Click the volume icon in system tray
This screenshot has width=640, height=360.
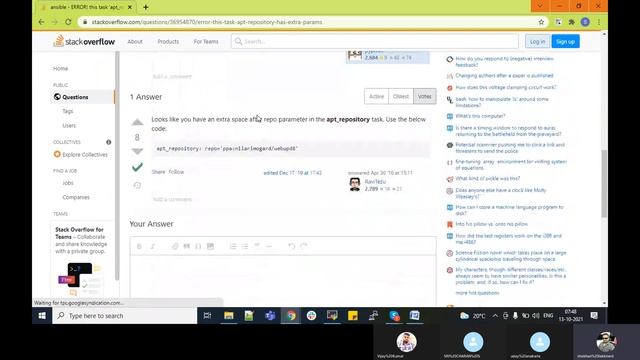click(x=536, y=316)
